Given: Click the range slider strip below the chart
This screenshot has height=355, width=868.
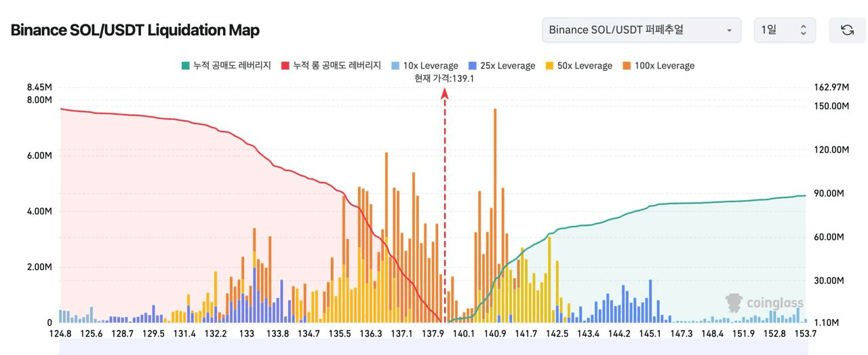Looking at the screenshot, I should tap(433, 348).
